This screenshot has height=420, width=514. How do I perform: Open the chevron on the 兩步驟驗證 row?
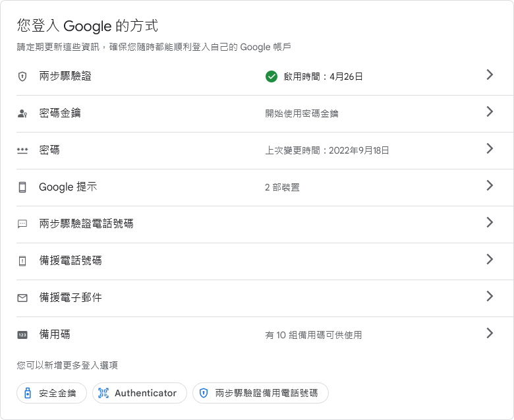coord(490,75)
